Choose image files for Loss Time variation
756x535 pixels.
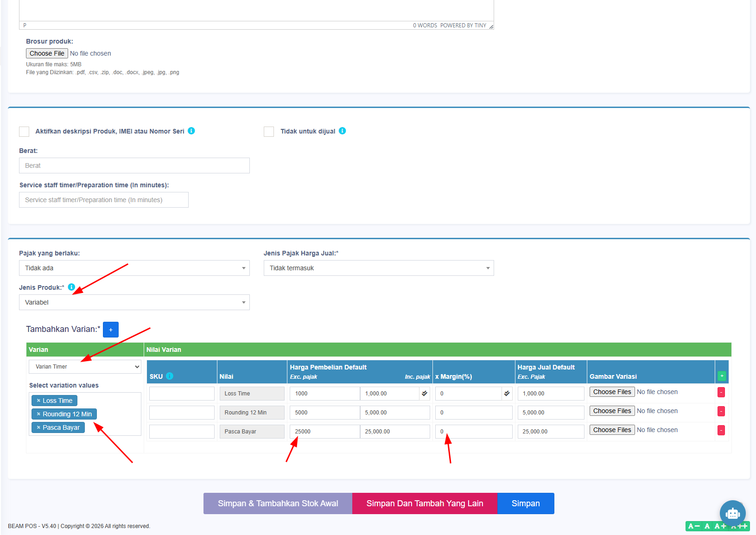[x=612, y=392]
